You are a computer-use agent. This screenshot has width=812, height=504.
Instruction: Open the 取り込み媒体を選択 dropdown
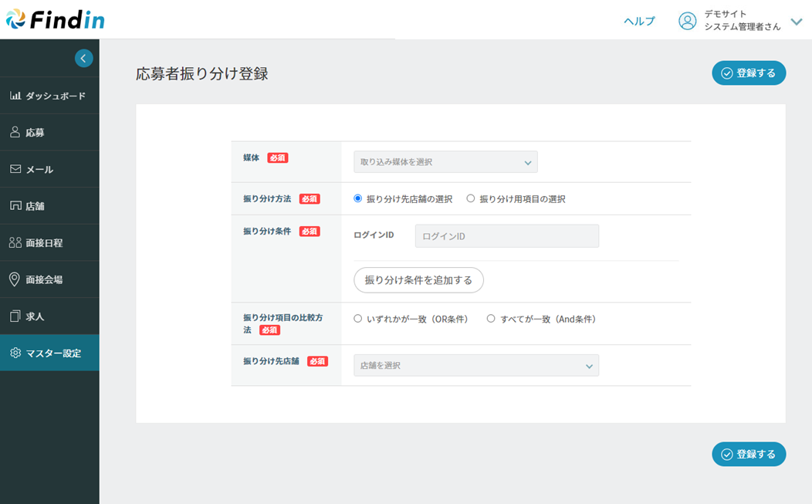pyautogui.click(x=445, y=162)
